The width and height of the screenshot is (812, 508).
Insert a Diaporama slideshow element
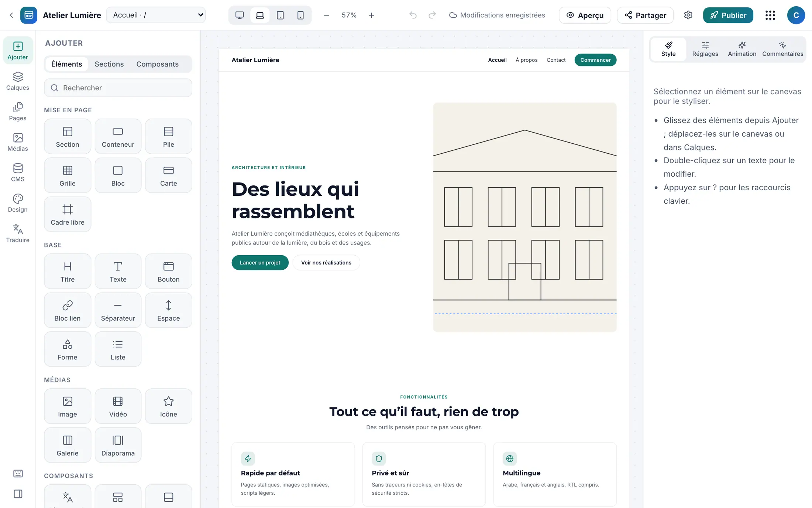(118, 445)
